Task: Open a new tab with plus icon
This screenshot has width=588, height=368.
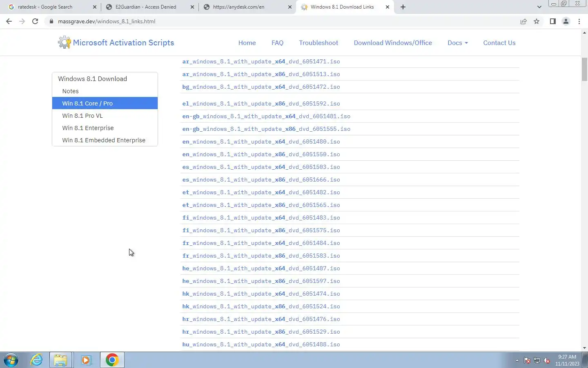Action: 403,7
